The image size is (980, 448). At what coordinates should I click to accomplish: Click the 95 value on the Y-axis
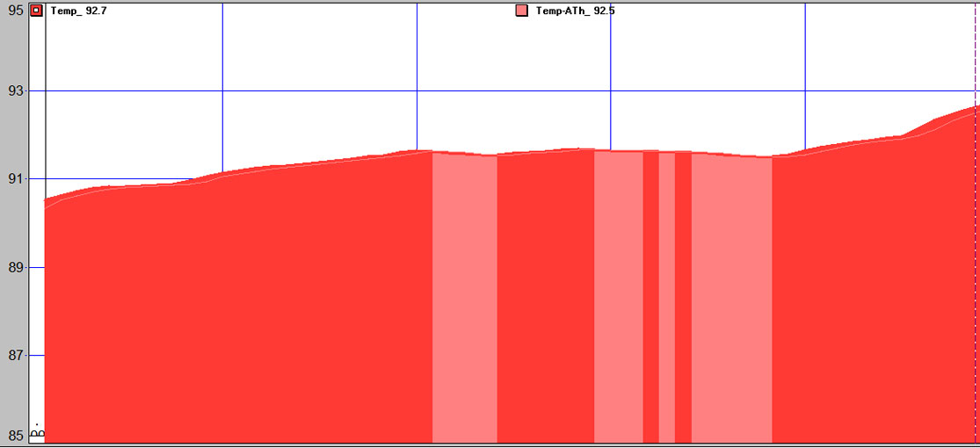pos(15,11)
